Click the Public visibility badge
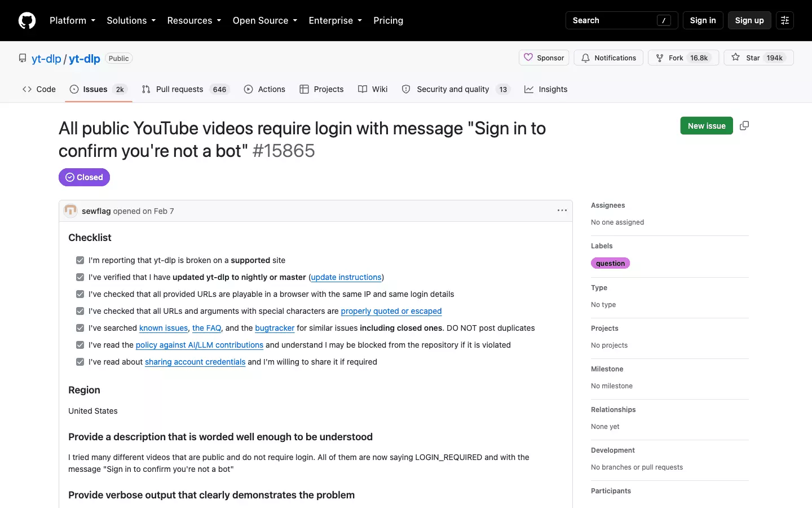The height and width of the screenshot is (508, 812). 118,58
